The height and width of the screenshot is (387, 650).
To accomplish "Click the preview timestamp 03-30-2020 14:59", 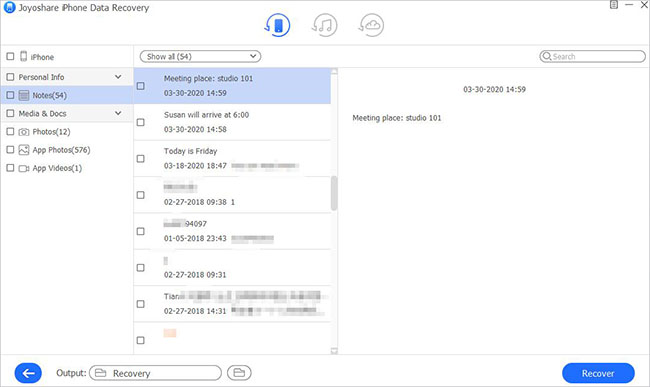I will click(495, 89).
